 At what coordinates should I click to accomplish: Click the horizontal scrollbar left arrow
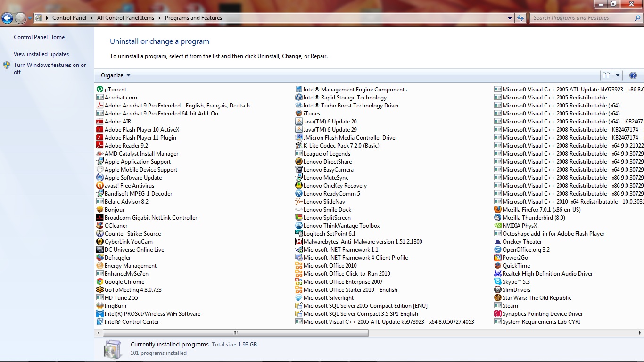98,333
